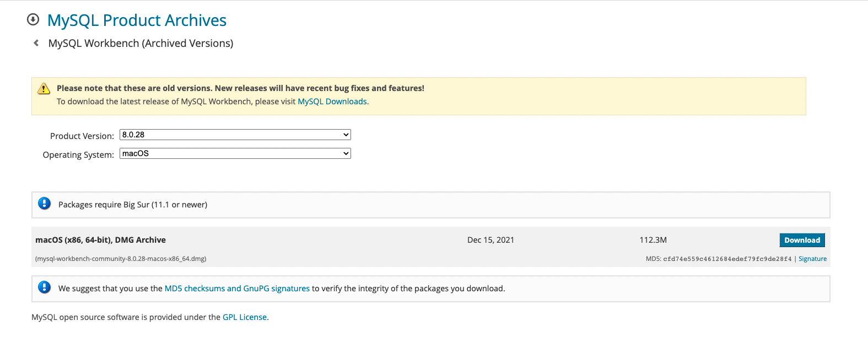
Task: Open the MySQL Downloads link
Action: 332,102
